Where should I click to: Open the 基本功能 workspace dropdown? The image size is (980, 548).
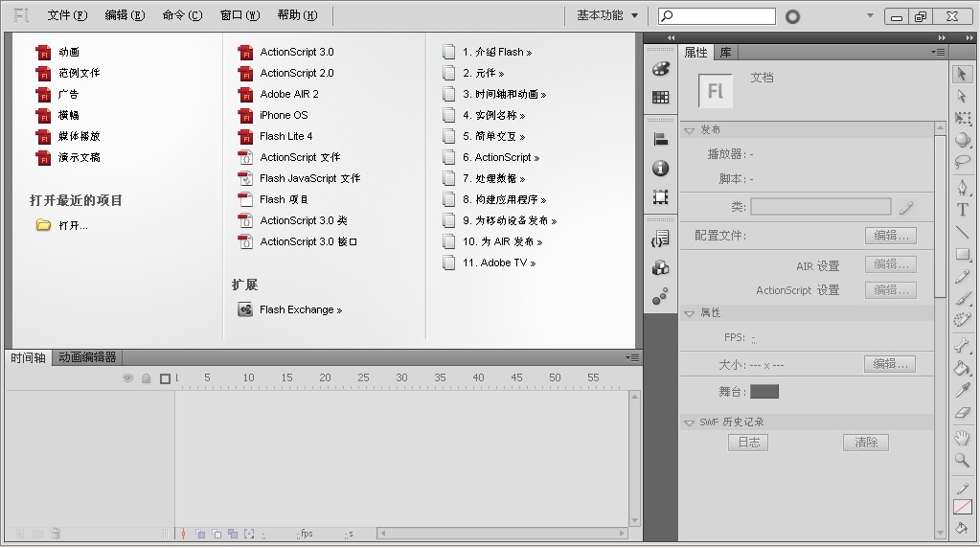click(606, 15)
